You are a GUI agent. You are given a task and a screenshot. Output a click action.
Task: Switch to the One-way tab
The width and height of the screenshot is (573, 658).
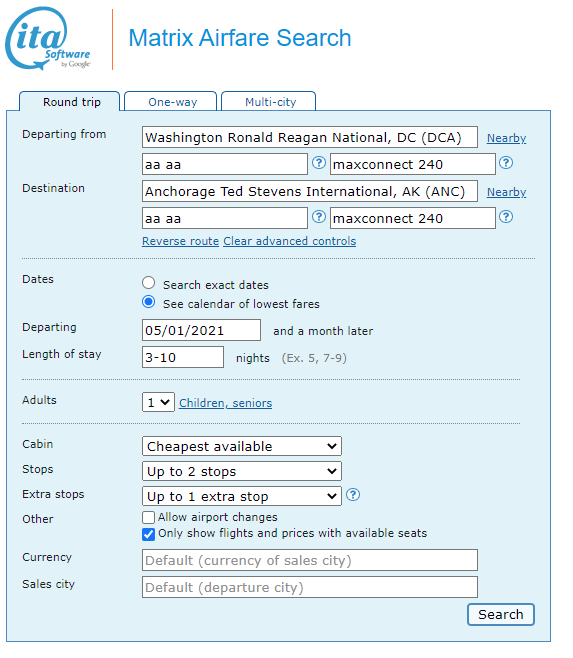(171, 102)
